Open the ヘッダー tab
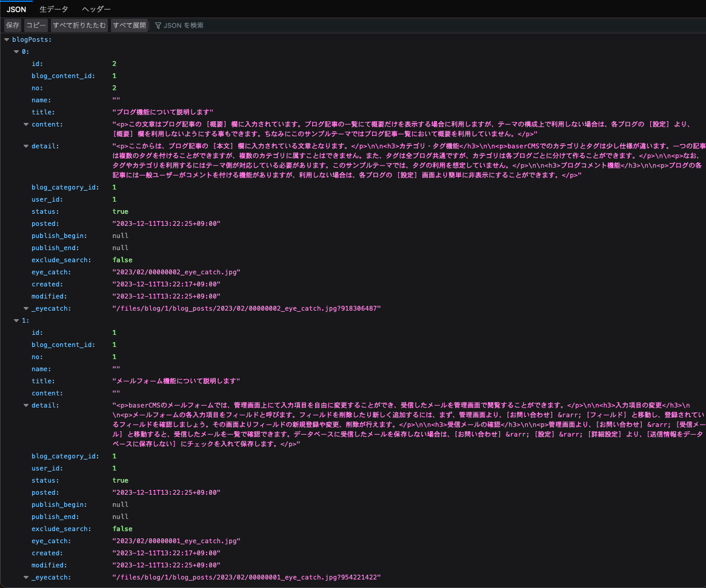Viewport: 706px width, 588px height. click(96, 9)
